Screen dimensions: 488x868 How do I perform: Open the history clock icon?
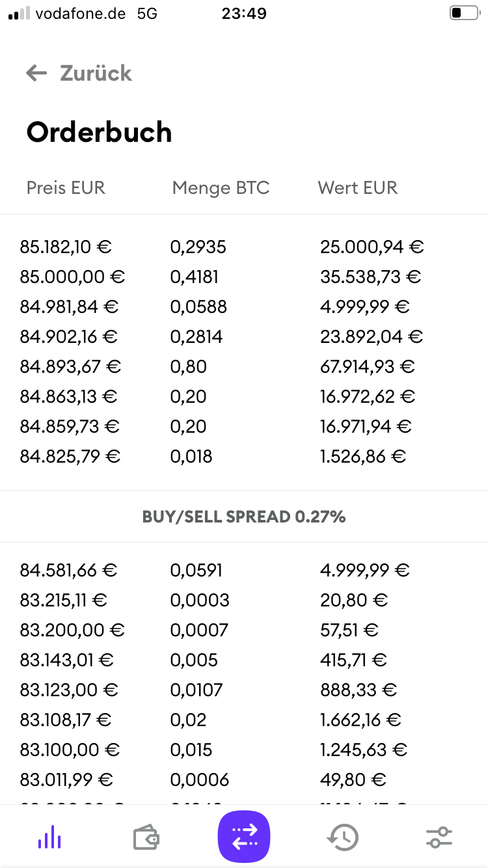tap(342, 837)
